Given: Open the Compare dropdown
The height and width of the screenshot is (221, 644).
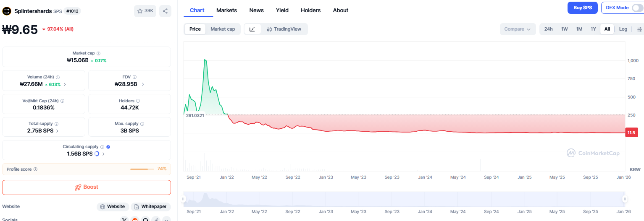Looking at the screenshot, I should click(518, 29).
